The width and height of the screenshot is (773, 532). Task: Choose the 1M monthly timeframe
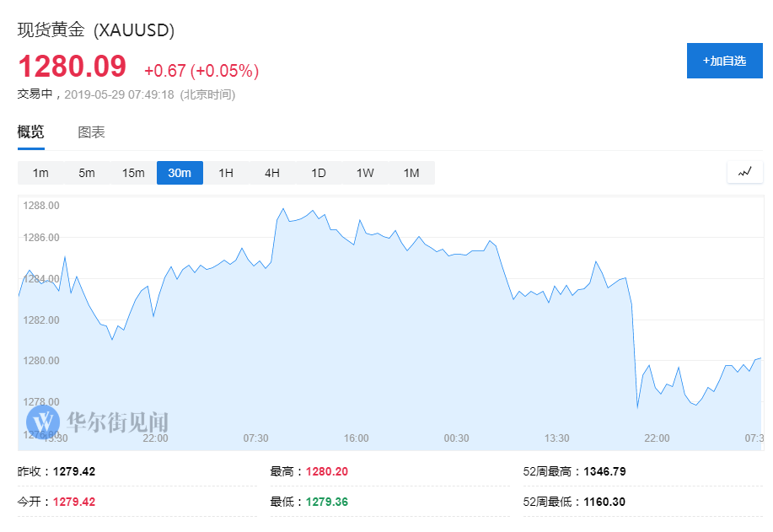(x=411, y=173)
